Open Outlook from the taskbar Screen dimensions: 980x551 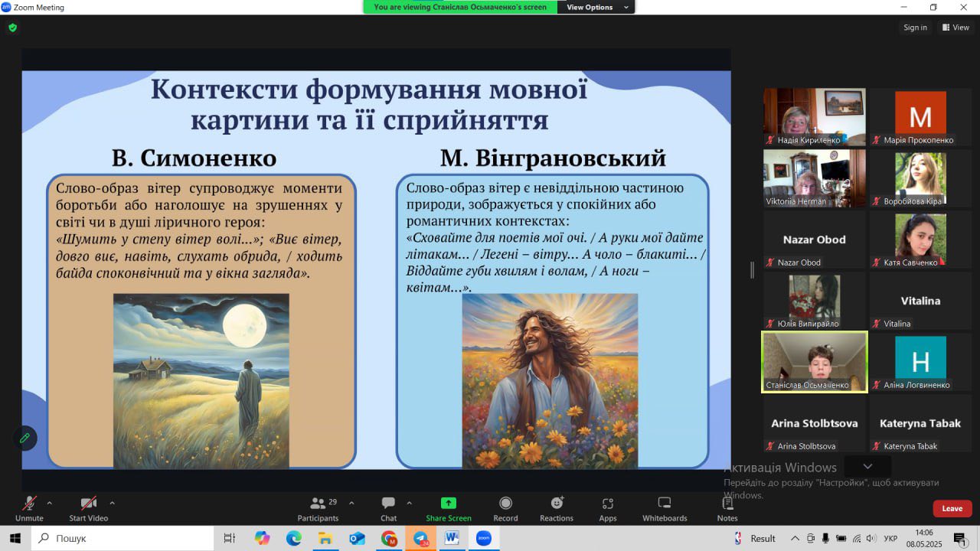tap(357, 538)
